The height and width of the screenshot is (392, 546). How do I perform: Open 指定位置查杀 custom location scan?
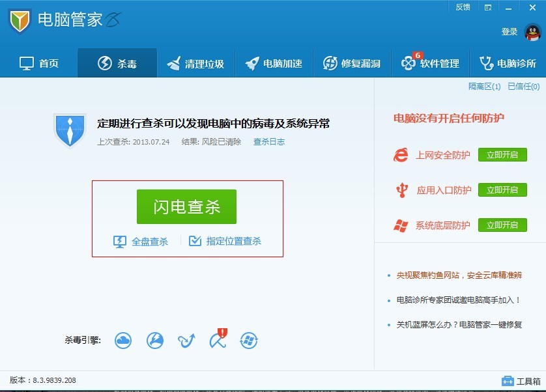pos(232,241)
